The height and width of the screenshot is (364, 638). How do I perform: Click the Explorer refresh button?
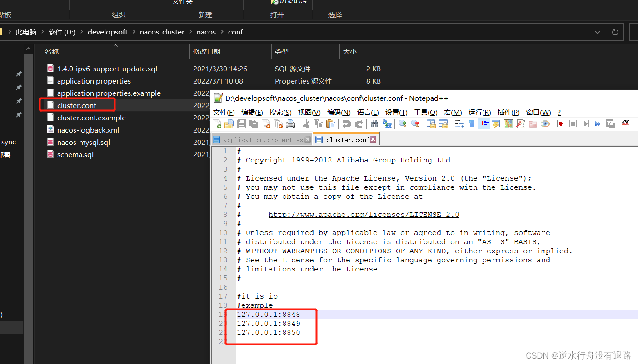pos(615,32)
